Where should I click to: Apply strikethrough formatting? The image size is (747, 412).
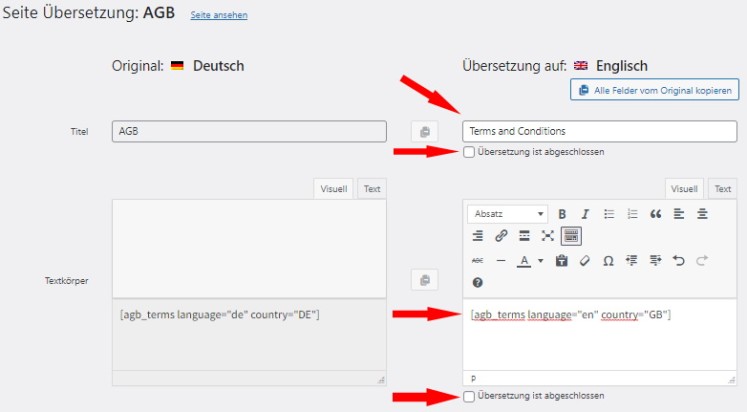click(x=477, y=261)
